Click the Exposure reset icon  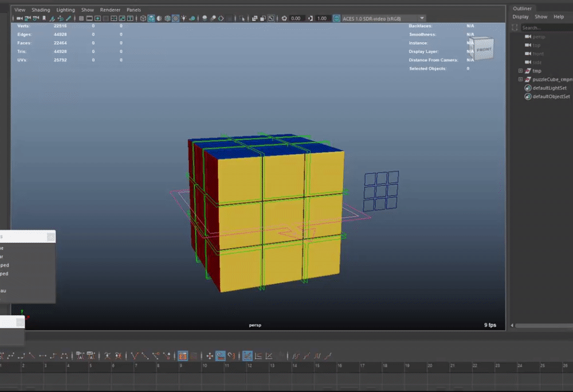coord(284,18)
